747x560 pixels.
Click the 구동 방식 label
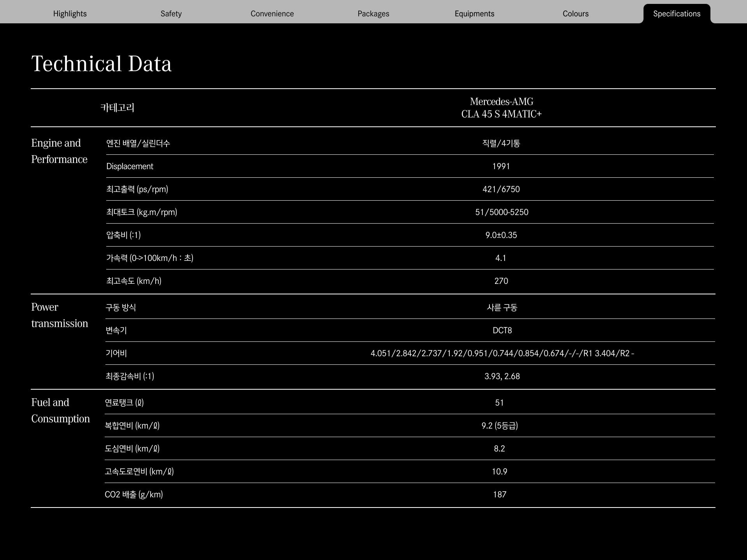tap(121, 308)
